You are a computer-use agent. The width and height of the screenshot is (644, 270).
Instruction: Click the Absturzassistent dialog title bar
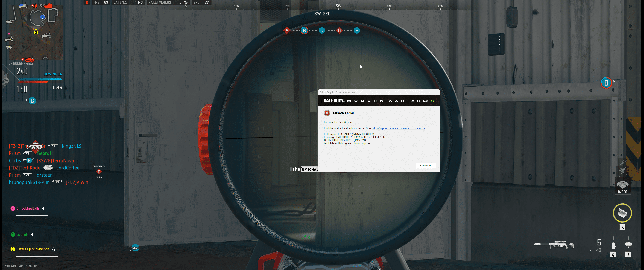[379, 92]
